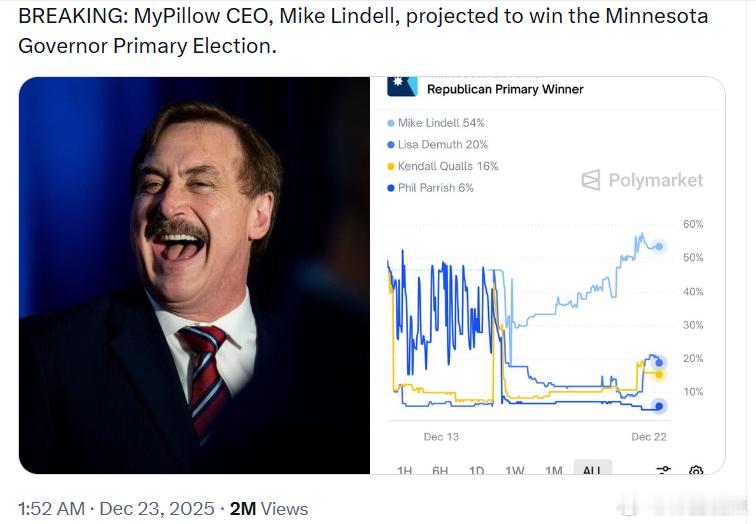The width and height of the screenshot is (756, 524).
Task: Switch chart to 1W range
Action: 515,470
